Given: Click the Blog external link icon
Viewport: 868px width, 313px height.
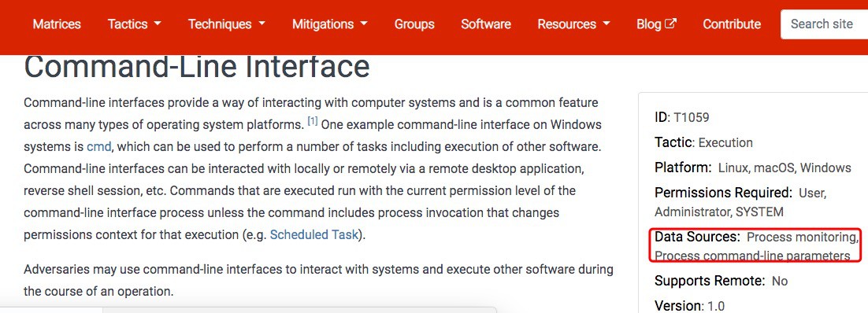Looking at the screenshot, I should pos(670,24).
